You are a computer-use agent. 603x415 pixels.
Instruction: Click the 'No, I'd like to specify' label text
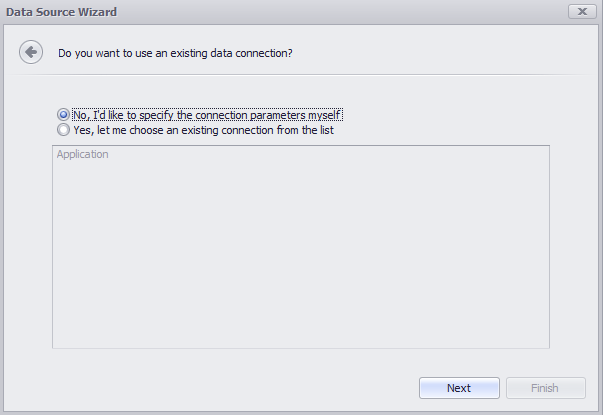(x=207, y=115)
